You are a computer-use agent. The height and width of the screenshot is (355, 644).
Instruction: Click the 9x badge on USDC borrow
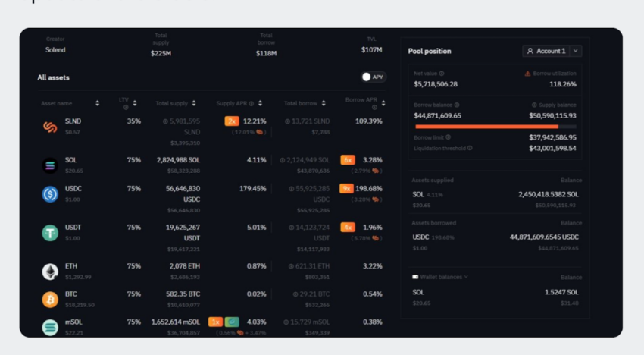click(x=346, y=189)
